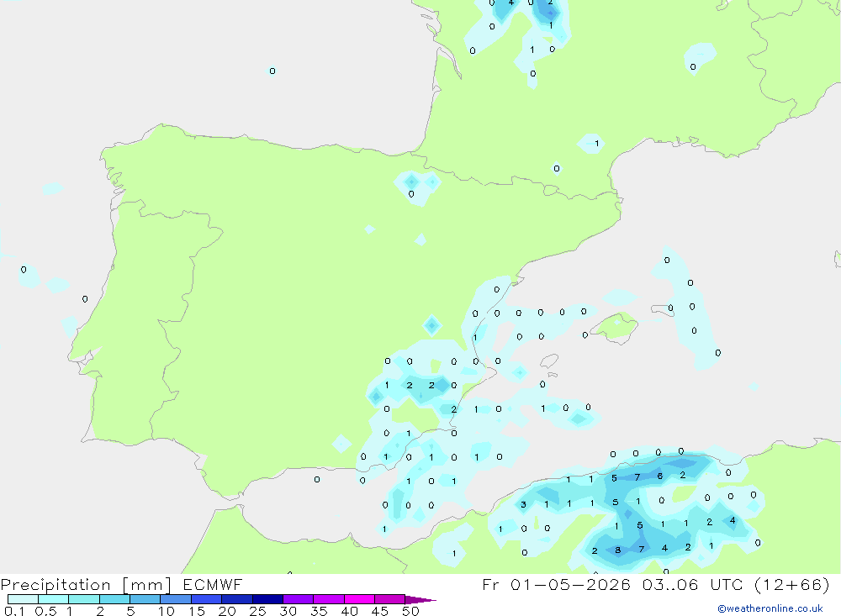Select the 20–25 mm legend swatch
This screenshot has height=616, width=841.
click(x=237, y=599)
